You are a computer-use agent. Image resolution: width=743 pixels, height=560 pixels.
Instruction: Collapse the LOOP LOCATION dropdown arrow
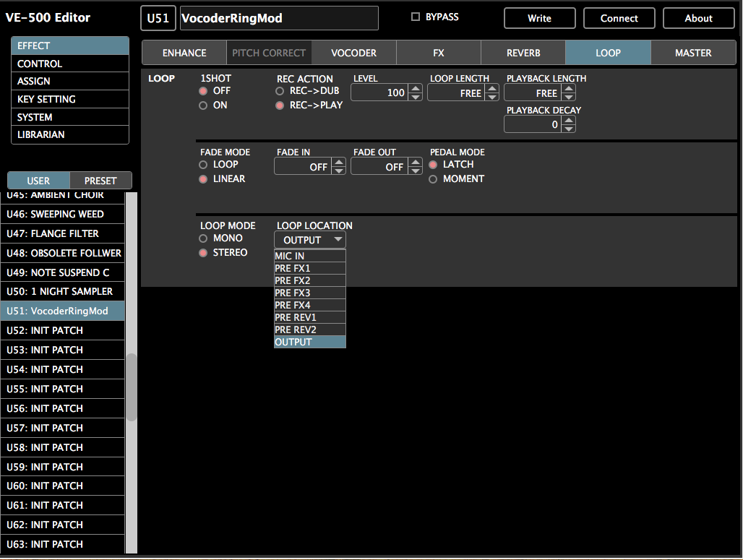[x=338, y=240]
